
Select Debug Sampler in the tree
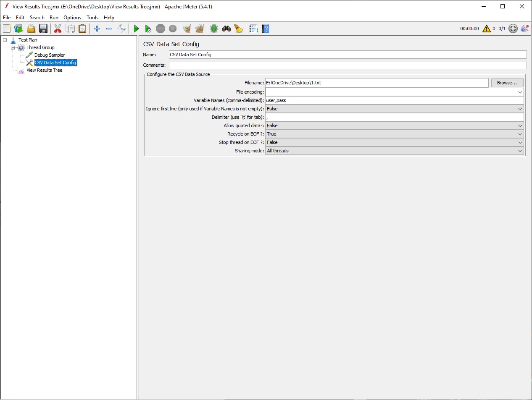[50, 55]
